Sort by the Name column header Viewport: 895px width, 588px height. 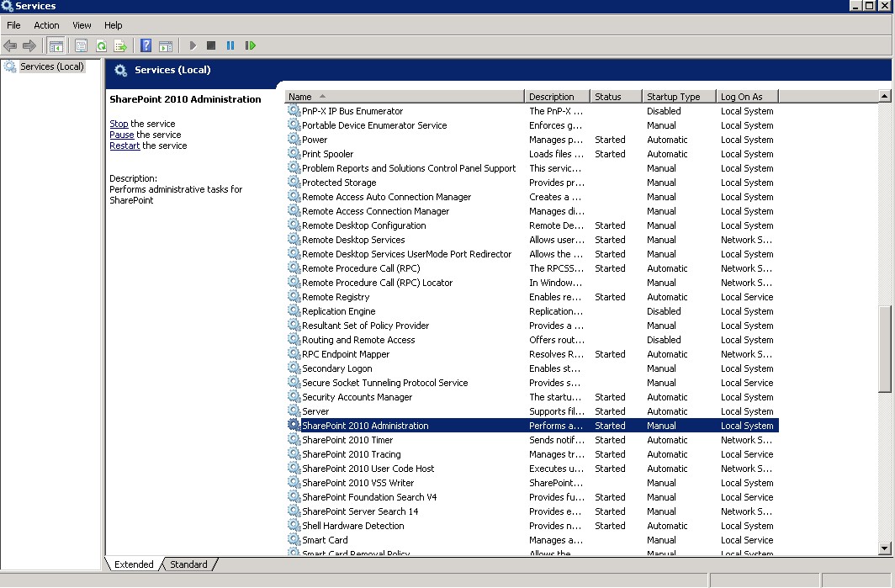(404, 97)
